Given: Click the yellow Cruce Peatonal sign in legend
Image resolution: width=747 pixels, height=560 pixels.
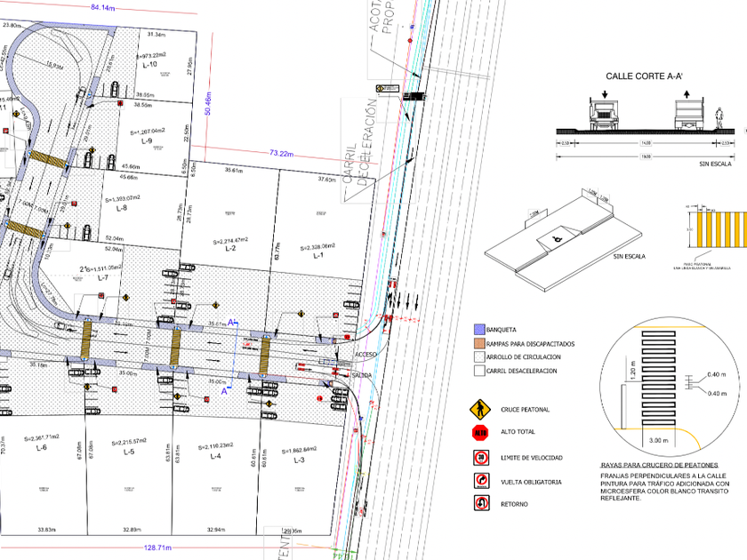Looking at the screenshot, I should click(x=479, y=410).
